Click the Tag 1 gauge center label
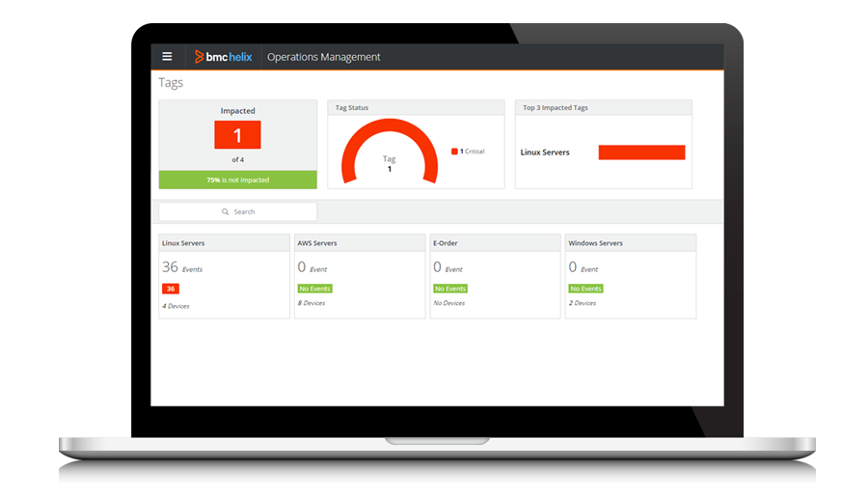Screen dimensions: 868x498 pos(390,163)
